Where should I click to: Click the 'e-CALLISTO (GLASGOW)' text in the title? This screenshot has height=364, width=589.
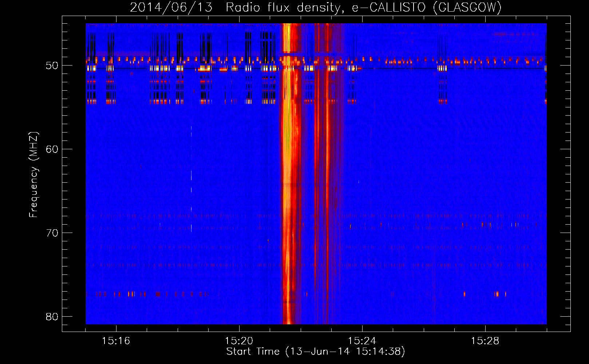pyautogui.click(x=426, y=7)
